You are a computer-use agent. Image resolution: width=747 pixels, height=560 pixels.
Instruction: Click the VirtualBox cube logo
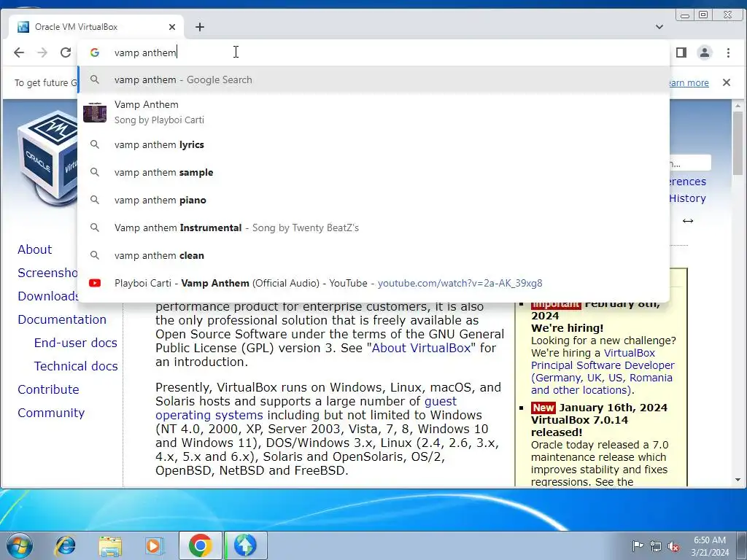(x=47, y=158)
